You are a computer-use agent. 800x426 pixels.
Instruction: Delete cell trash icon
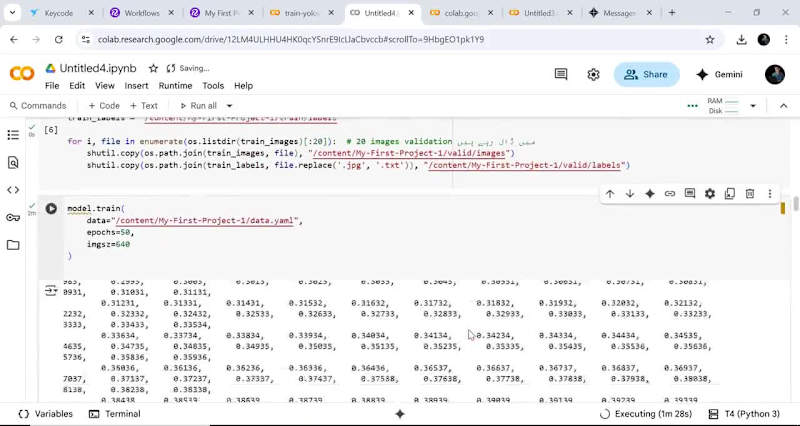(x=750, y=194)
